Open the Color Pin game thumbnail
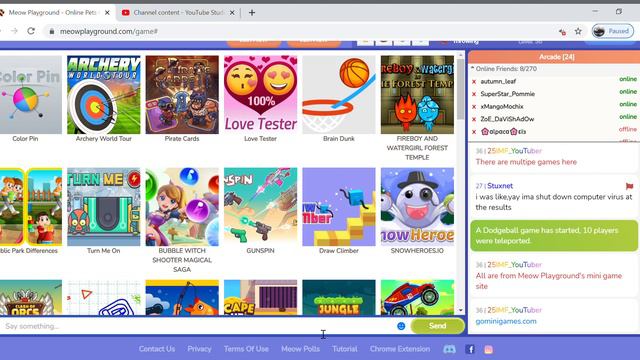The width and height of the screenshot is (640, 360). pyautogui.click(x=31, y=95)
